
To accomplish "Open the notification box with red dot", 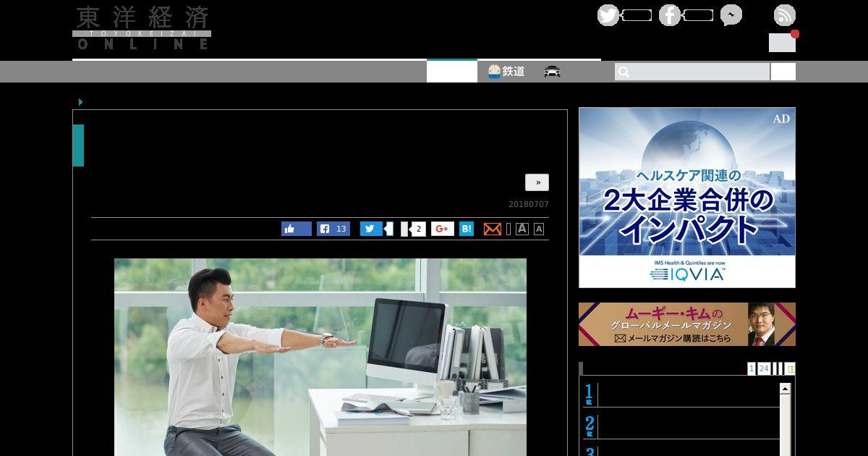I will (x=783, y=42).
